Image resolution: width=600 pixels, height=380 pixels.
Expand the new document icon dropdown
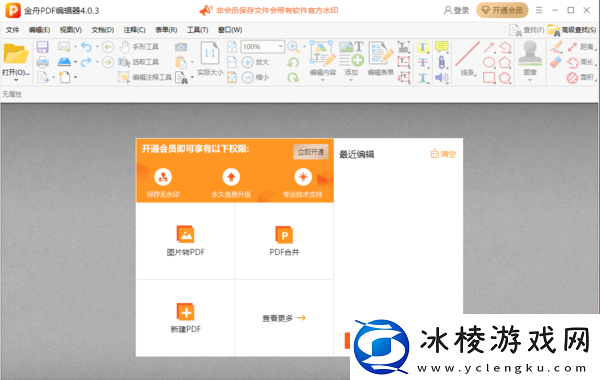click(75, 77)
